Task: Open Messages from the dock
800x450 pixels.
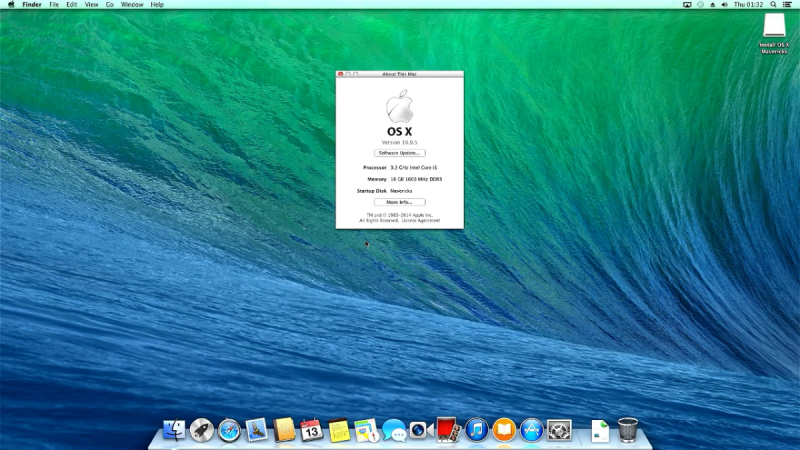Action: point(393,430)
